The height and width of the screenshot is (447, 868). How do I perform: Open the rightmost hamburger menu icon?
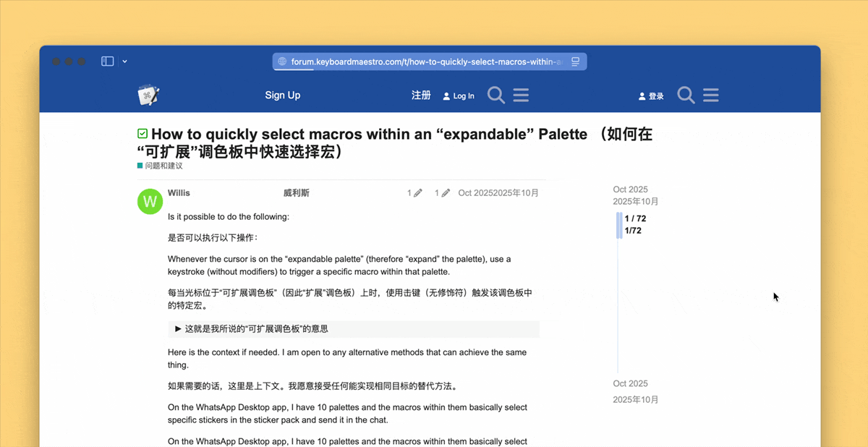(x=710, y=95)
